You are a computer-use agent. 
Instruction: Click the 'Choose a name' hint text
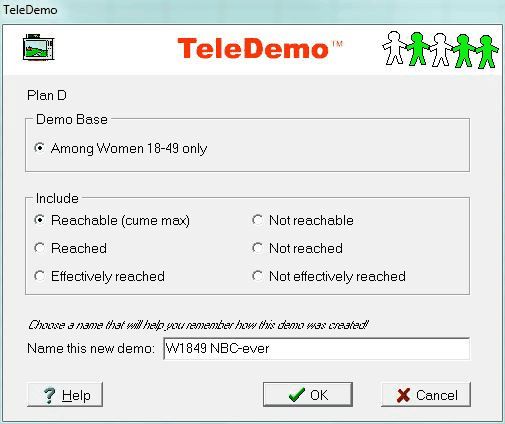pos(198,325)
